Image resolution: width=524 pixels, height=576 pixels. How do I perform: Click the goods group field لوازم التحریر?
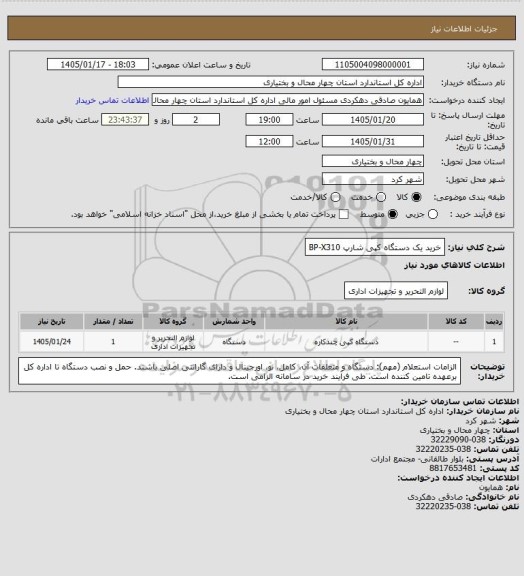396,291
